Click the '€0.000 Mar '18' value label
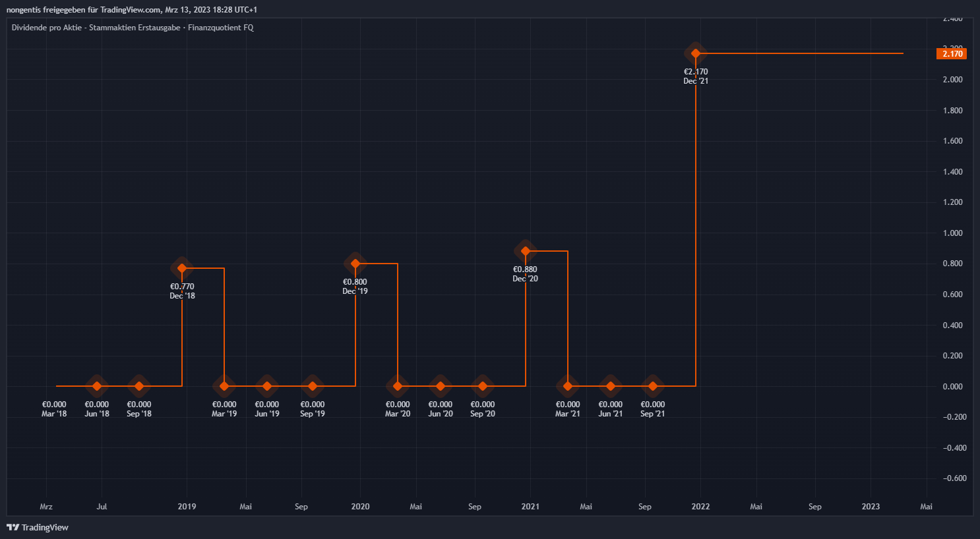980x539 pixels. (54, 409)
